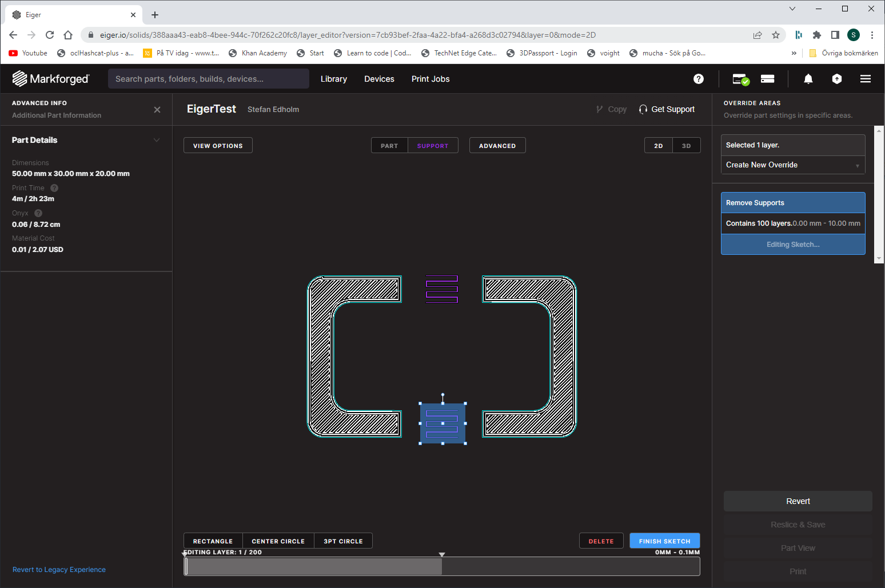
Task: Click the Print Time help icon
Action: tap(54, 188)
